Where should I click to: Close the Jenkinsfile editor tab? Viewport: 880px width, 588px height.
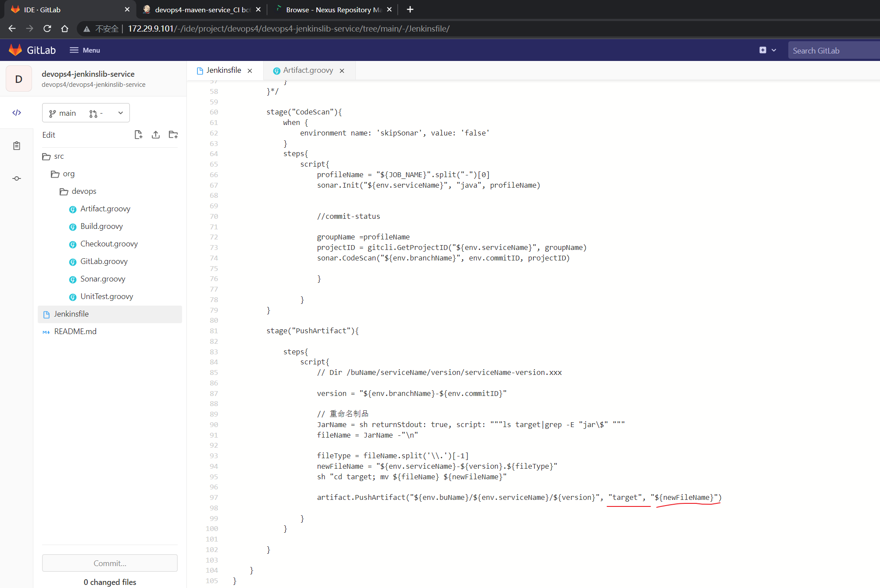[250, 71]
